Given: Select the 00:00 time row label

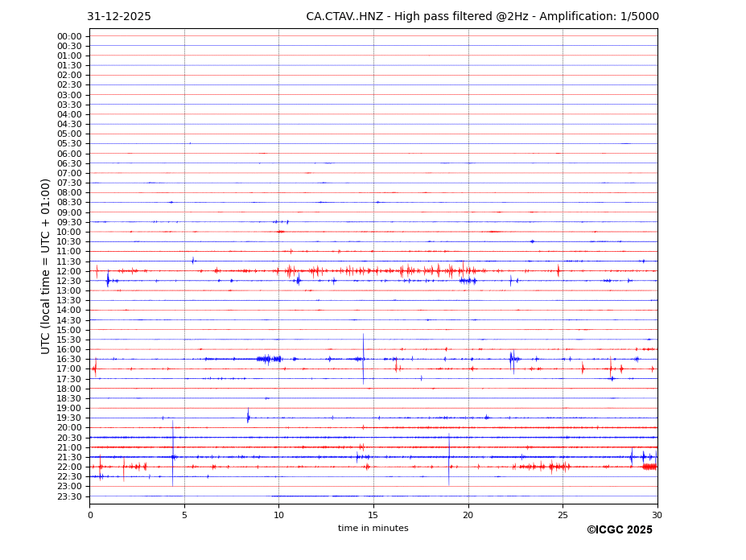Looking at the screenshot, I should pos(69,36).
